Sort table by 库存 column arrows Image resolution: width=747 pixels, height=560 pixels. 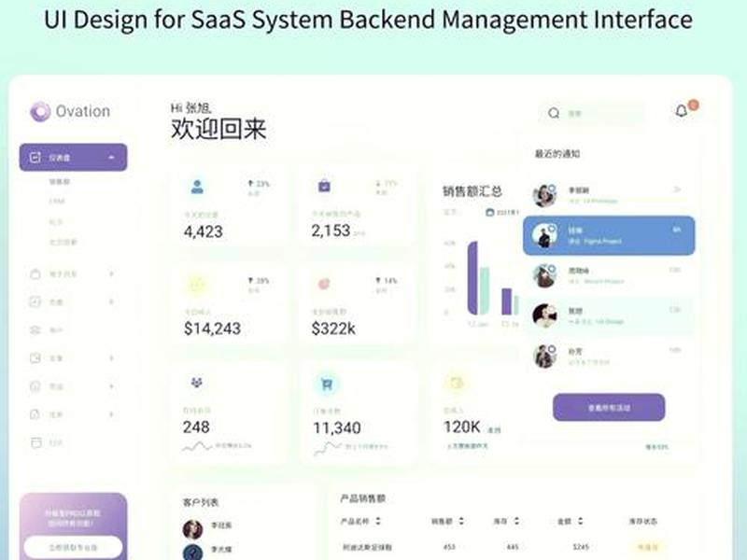(517, 521)
